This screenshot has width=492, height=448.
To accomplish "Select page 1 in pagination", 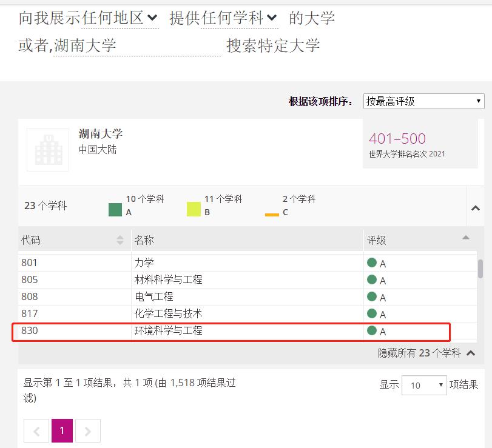I will 62,431.
